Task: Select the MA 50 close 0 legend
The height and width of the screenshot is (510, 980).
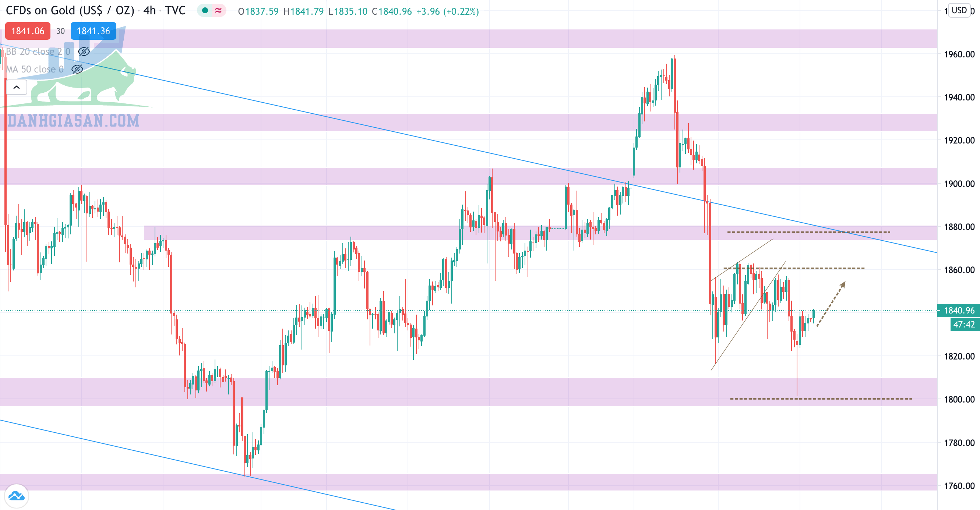Action: [35, 69]
